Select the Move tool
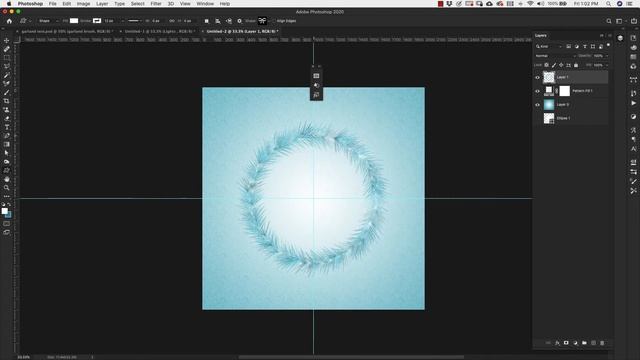Viewport: 640px width, 360px height. point(7,40)
